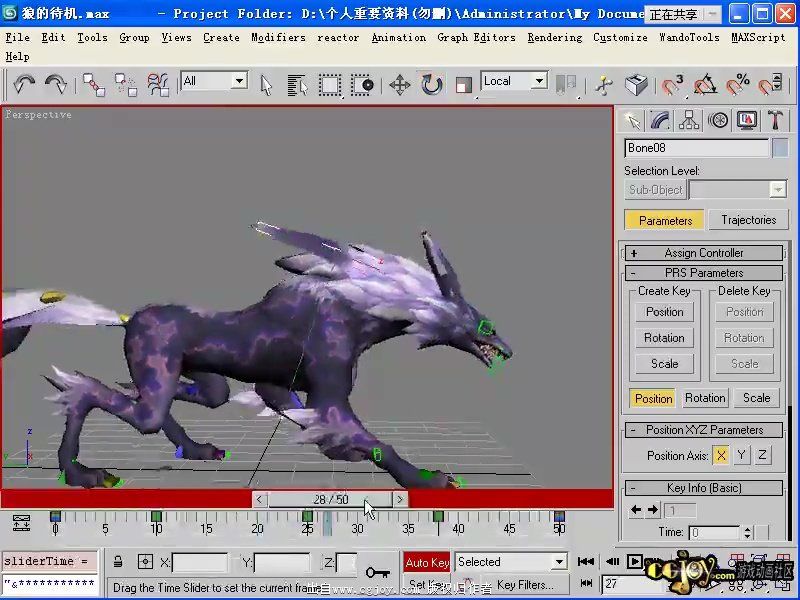
Task: Click the large Set Keys key icon
Action: (378, 571)
